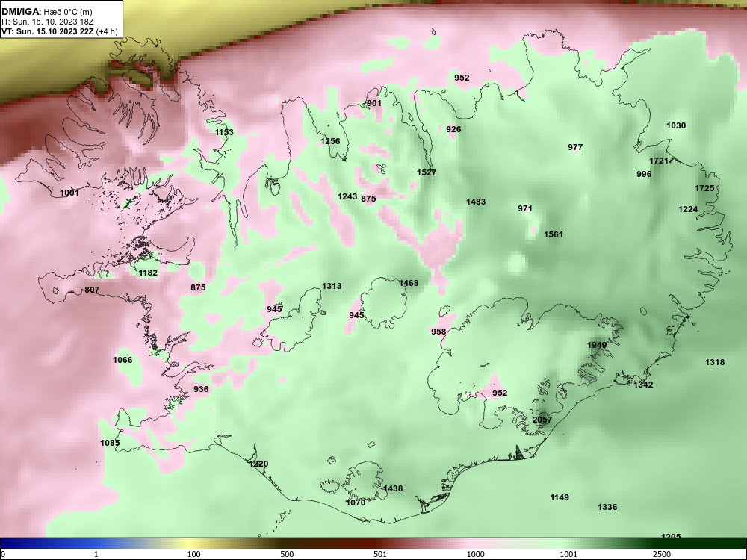This screenshot has width=747, height=560.
Task: Click the map value 1224
Action: pyautogui.click(x=688, y=209)
